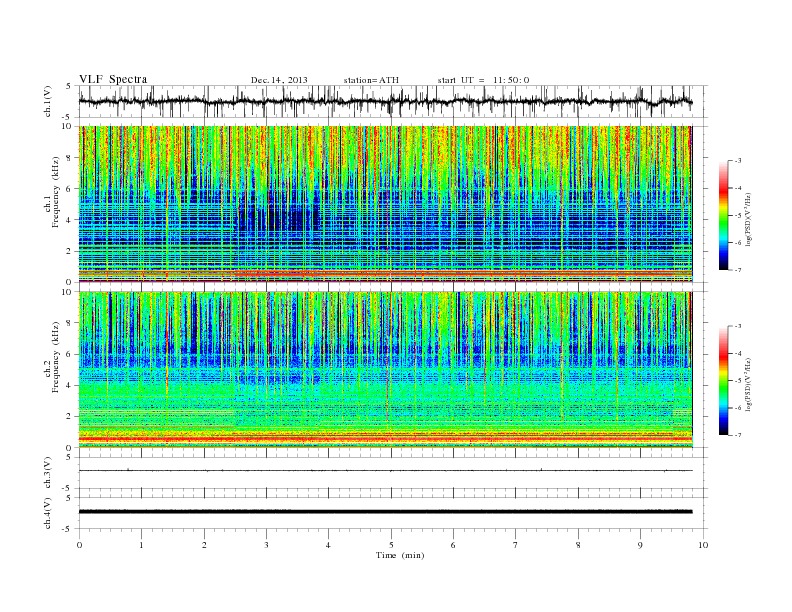Screen dimensions: 792x612
Task: Click the color scale bar beside ch.1 spectrogram
Action: tap(723, 216)
